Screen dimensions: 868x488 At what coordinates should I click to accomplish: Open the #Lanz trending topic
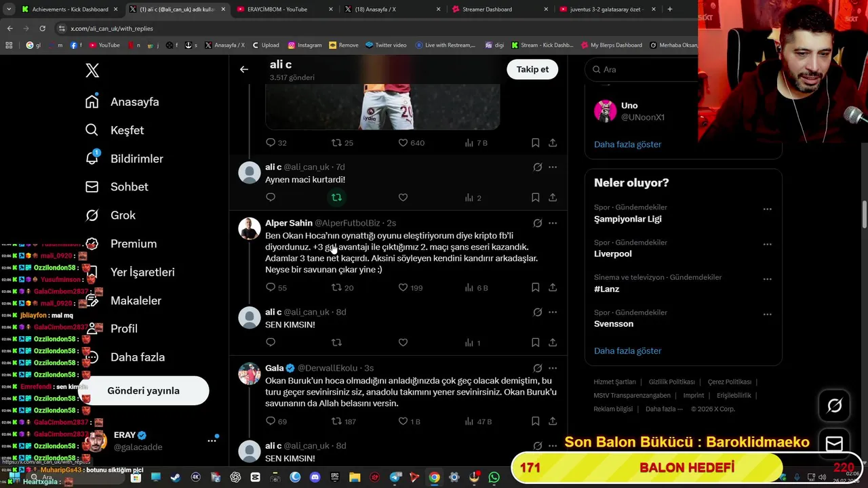point(607,289)
